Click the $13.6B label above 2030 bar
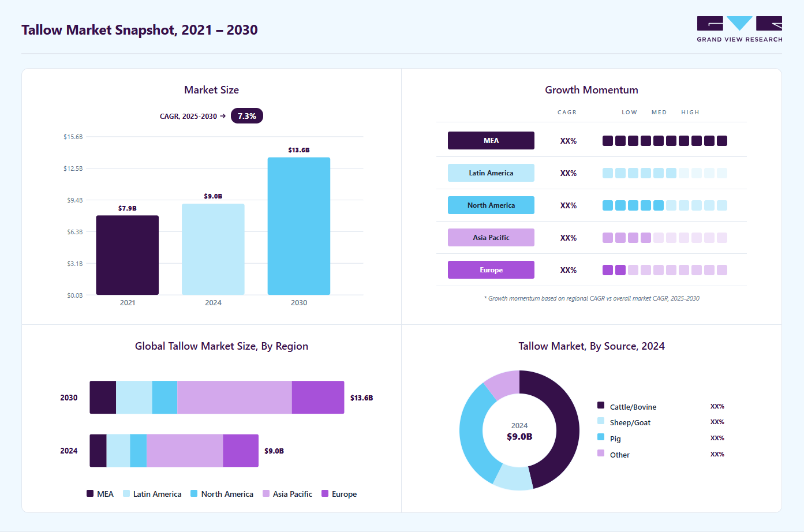This screenshot has height=532, width=804. pos(299,150)
